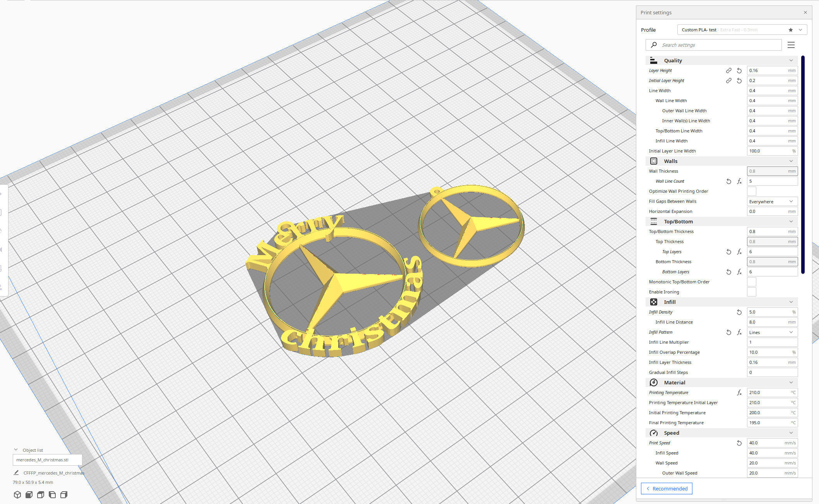Click the search magnifier icon in settings
The width and height of the screenshot is (819, 504).
pos(654,45)
